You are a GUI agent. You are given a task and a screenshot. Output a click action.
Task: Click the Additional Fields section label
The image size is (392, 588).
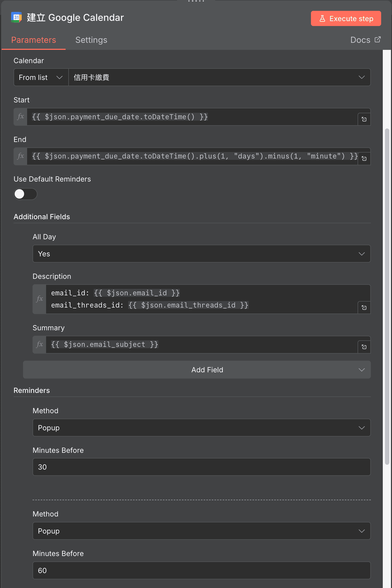(42, 217)
